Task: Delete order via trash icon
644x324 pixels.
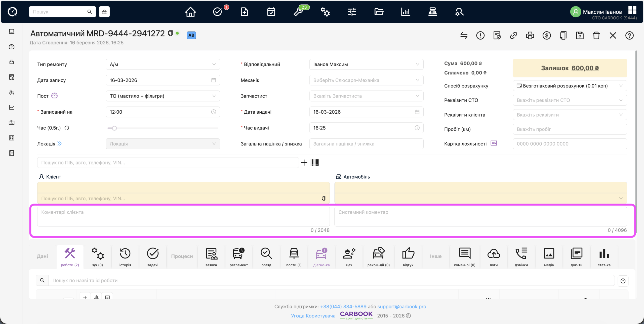Action: click(x=596, y=36)
